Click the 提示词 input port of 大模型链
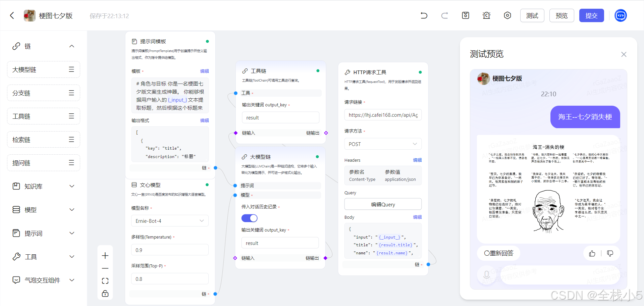 pos(235,185)
